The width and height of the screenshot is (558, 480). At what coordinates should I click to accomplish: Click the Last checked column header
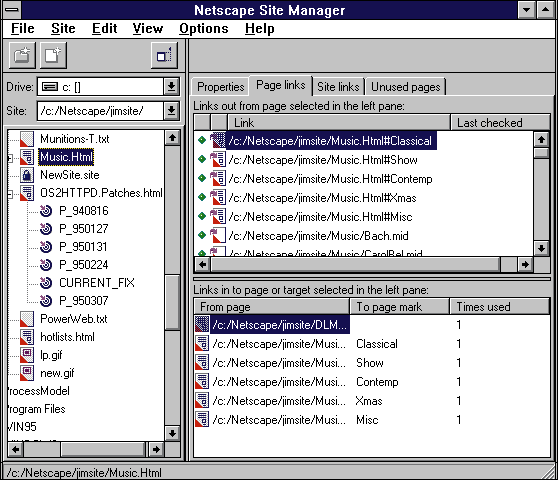(x=500, y=123)
